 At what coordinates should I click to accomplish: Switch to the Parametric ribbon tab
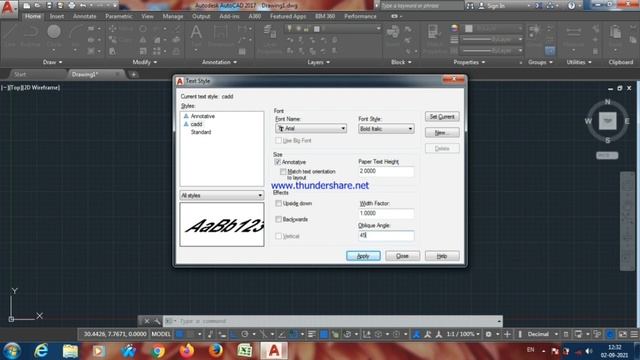tap(119, 16)
